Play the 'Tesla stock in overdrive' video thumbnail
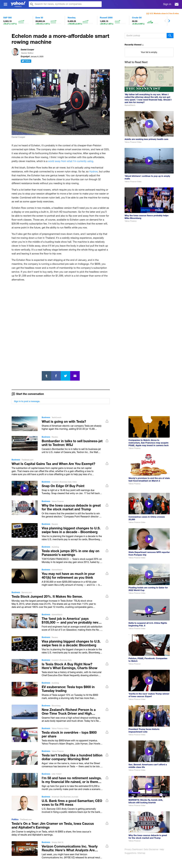182x868 pixels. click(x=25, y=735)
